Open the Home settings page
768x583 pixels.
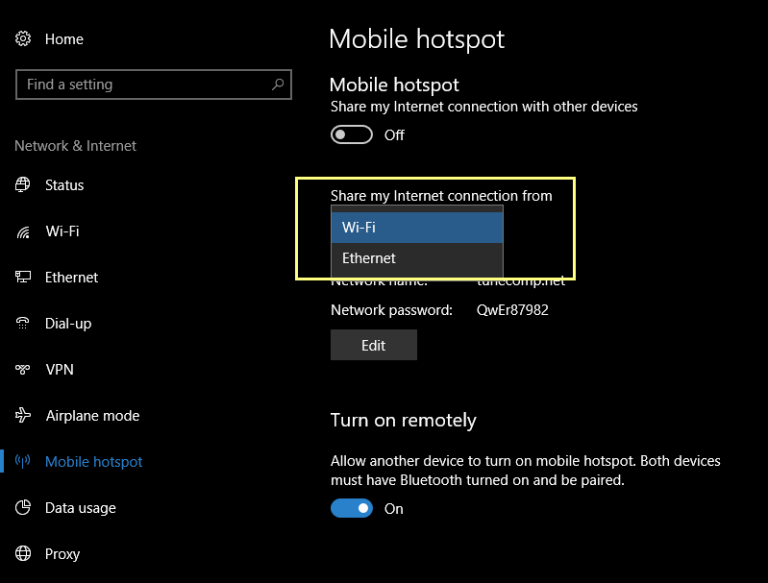pos(64,39)
